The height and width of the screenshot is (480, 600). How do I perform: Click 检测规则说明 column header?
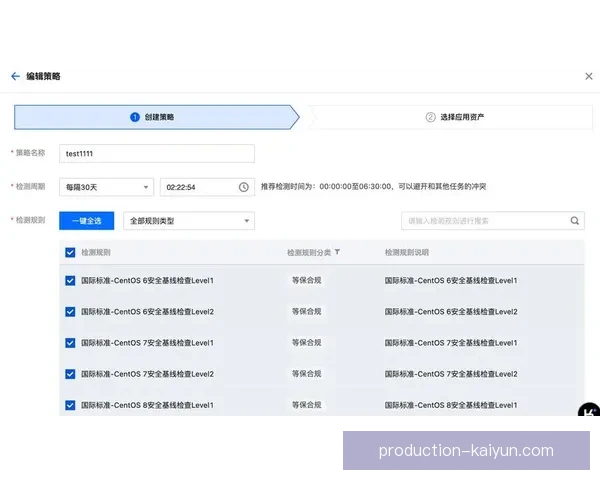coord(407,252)
